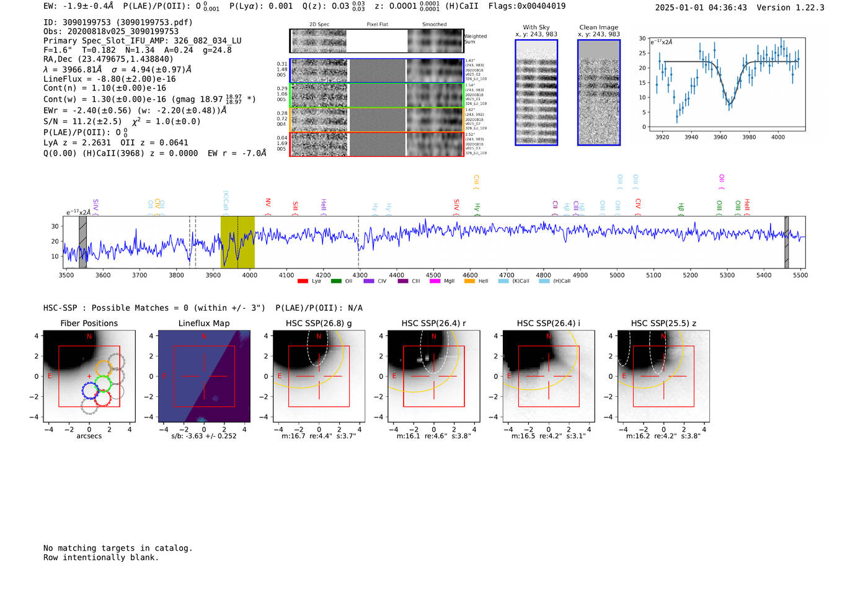Open the absorption line fit plot
The height and width of the screenshot is (591, 868).
pyautogui.click(x=727, y=83)
